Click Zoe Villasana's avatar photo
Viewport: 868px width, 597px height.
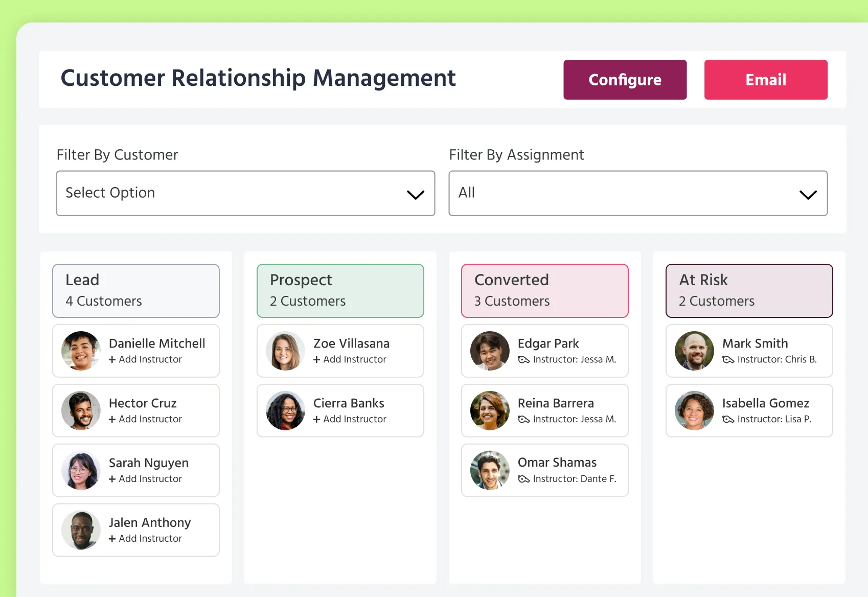pos(285,351)
